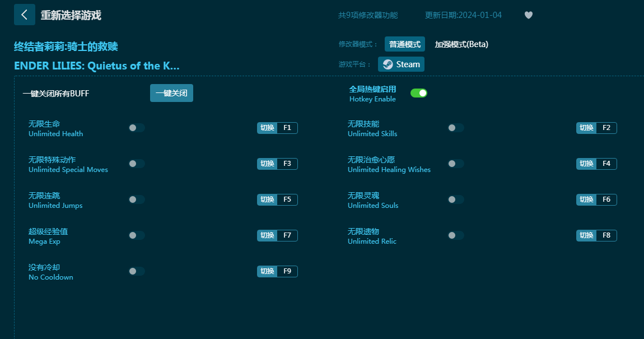
Task: Click the Unlimited Healing Wishes label
Action: 389,169
